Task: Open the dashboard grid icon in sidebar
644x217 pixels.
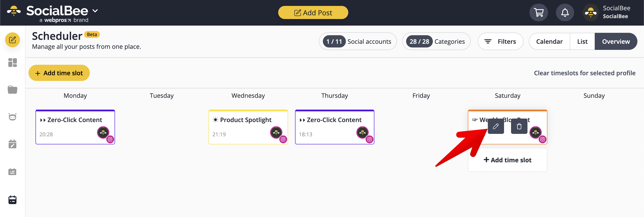Action: (x=12, y=63)
